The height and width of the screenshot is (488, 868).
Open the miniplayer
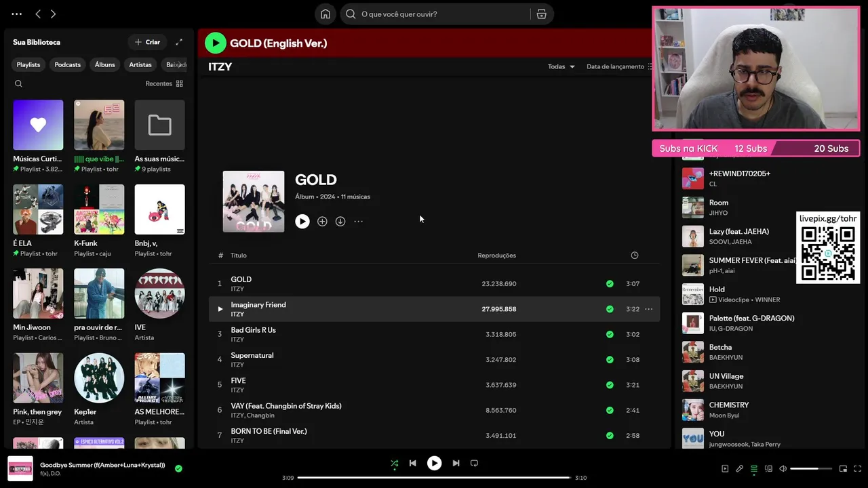coord(843,468)
